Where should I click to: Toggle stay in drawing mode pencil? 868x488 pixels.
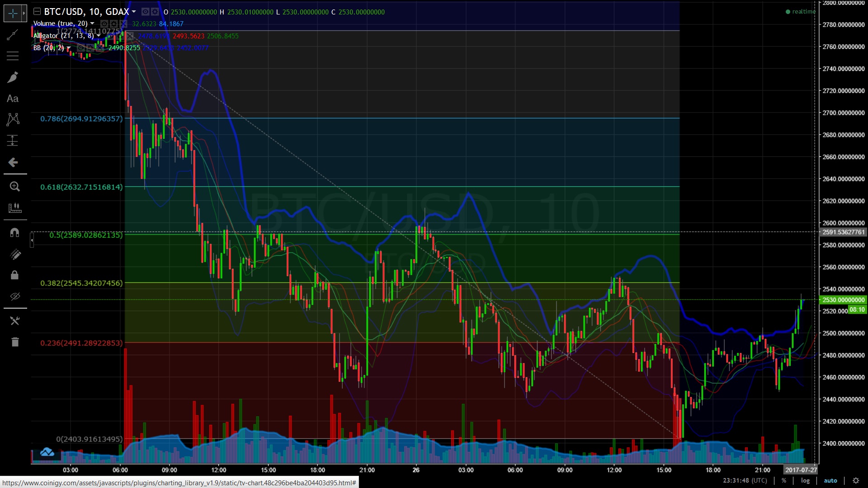(14, 254)
